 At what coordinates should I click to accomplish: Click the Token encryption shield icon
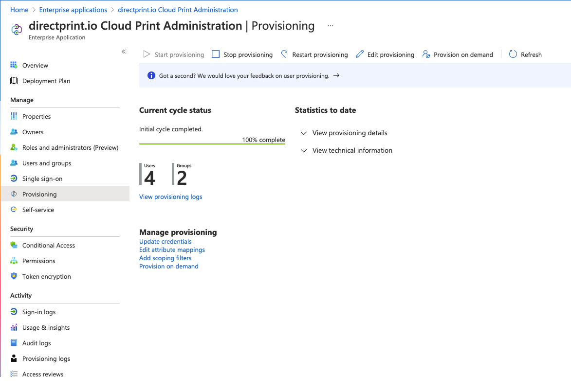pyautogui.click(x=14, y=276)
